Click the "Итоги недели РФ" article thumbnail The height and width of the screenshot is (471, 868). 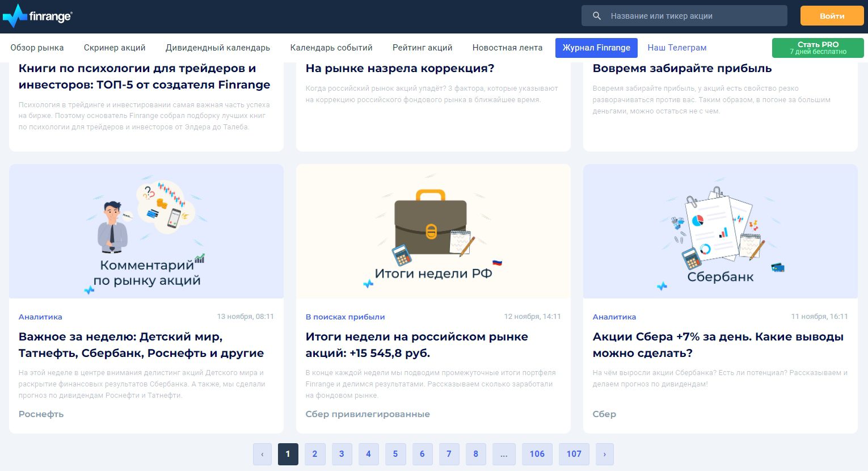(433, 231)
